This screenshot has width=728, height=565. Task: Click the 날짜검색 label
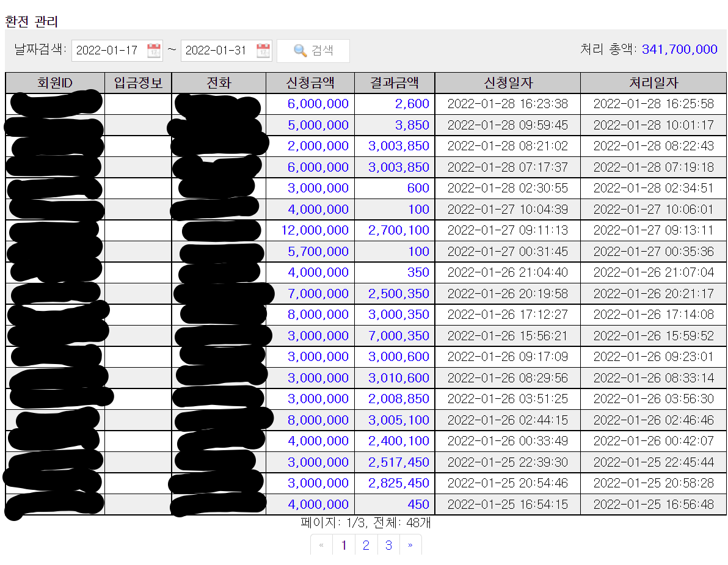[x=40, y=49]
